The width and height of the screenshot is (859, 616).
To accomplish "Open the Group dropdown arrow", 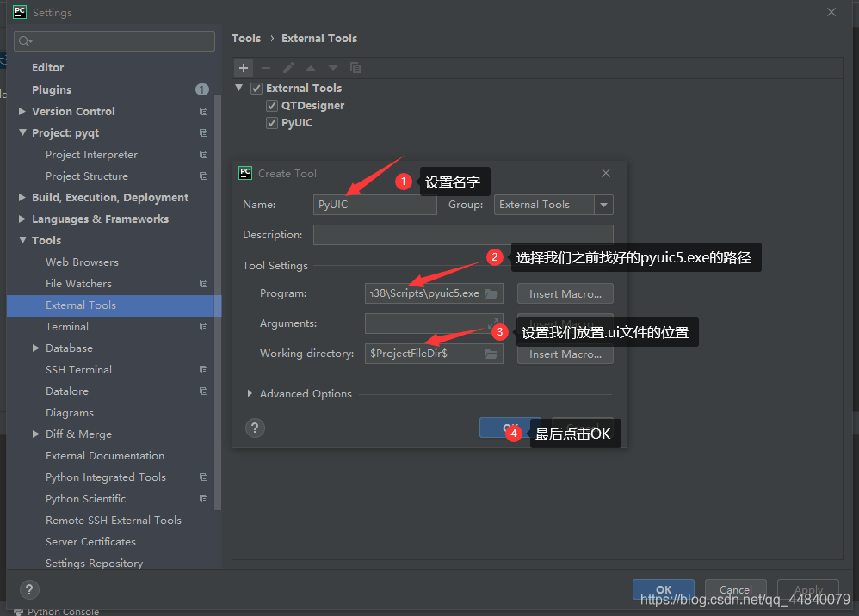I will pos(603,205).
